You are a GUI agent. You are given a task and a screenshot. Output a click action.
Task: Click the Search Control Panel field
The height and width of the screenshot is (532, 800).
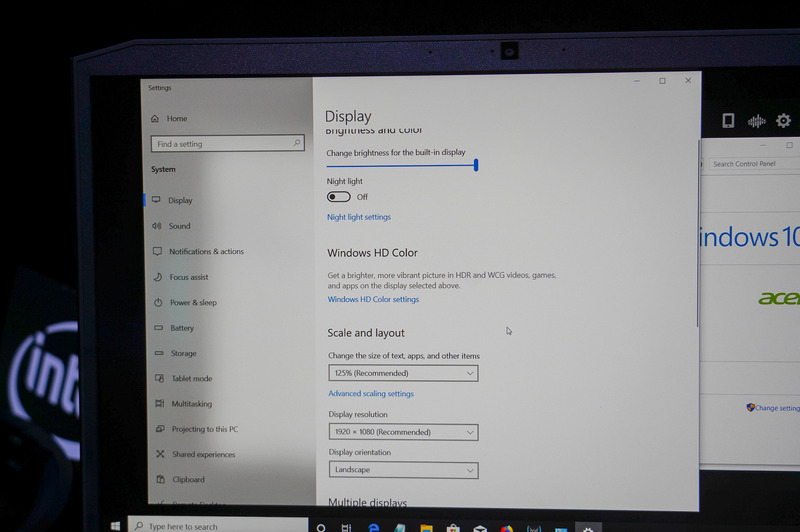(x=754, y=164)
